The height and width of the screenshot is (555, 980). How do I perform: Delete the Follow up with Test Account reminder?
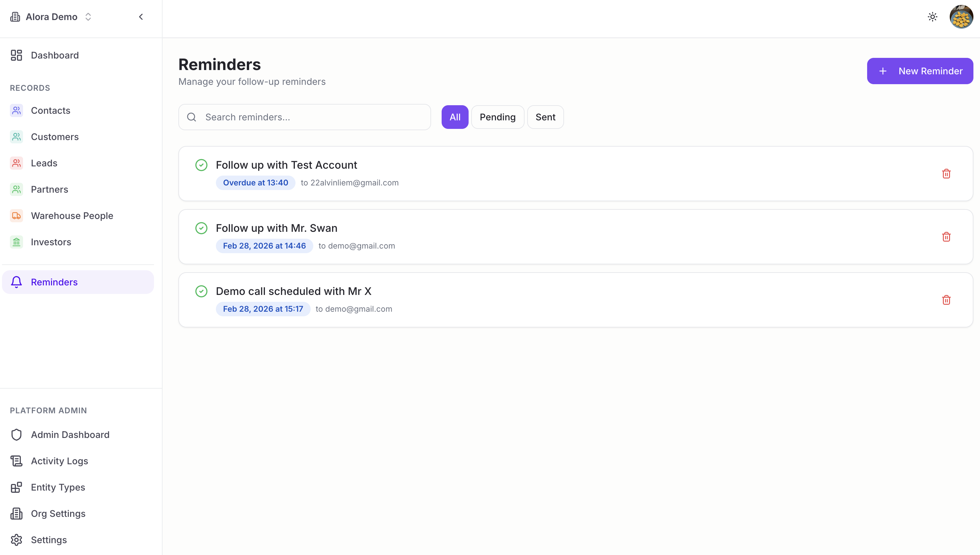click(x=946, y=174)
